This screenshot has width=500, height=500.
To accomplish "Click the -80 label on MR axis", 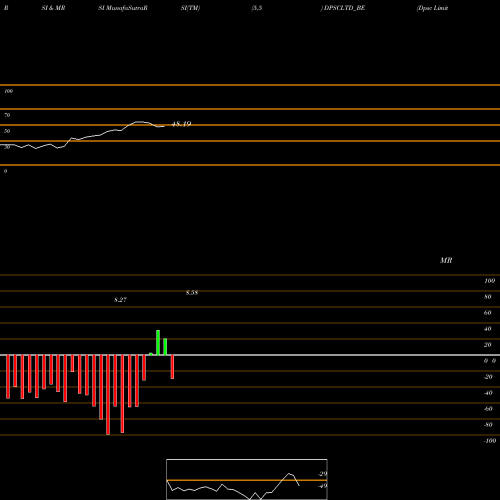I will point(488,425).
